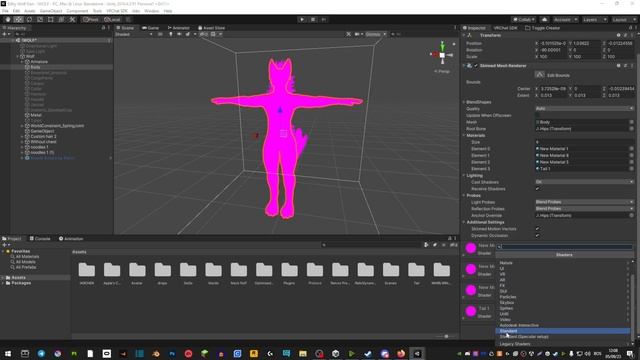Open the GameObject menu
This screenshot has height=360, width=640.
[x=51, y=11]
